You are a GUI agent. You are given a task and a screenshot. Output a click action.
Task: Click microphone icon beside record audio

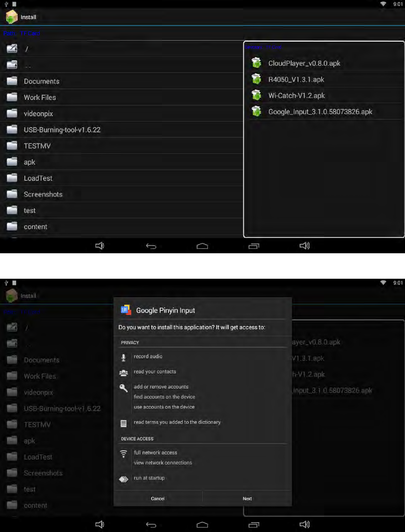point(123,357)
